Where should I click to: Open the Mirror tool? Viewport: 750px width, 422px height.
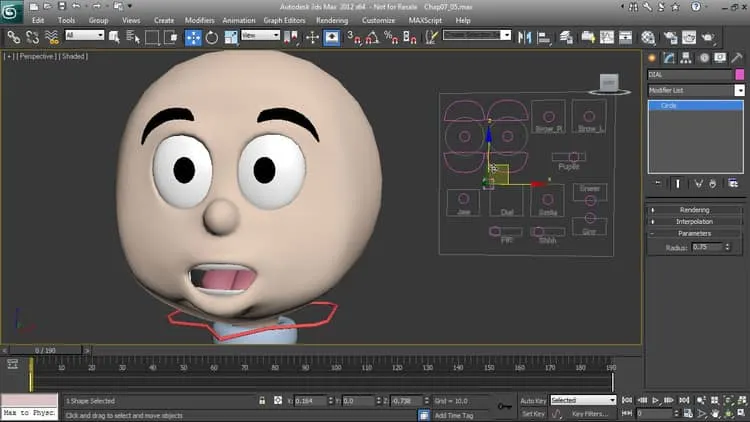pos(524,37)
